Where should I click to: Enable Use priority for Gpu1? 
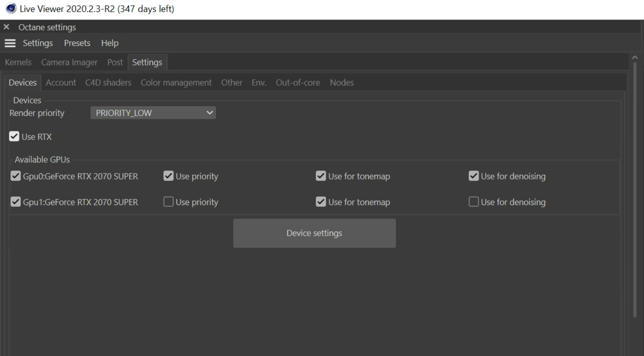(168, 202)
